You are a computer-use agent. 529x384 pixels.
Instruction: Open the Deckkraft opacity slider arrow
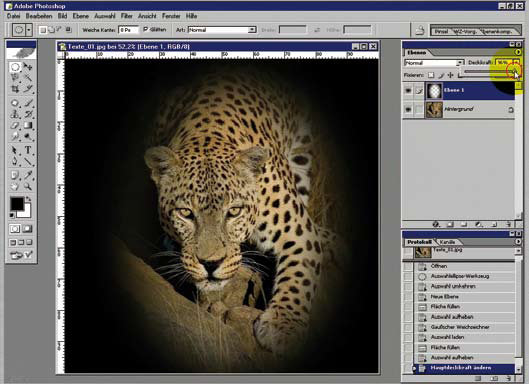pyautogui.click(x=517, y=62)
